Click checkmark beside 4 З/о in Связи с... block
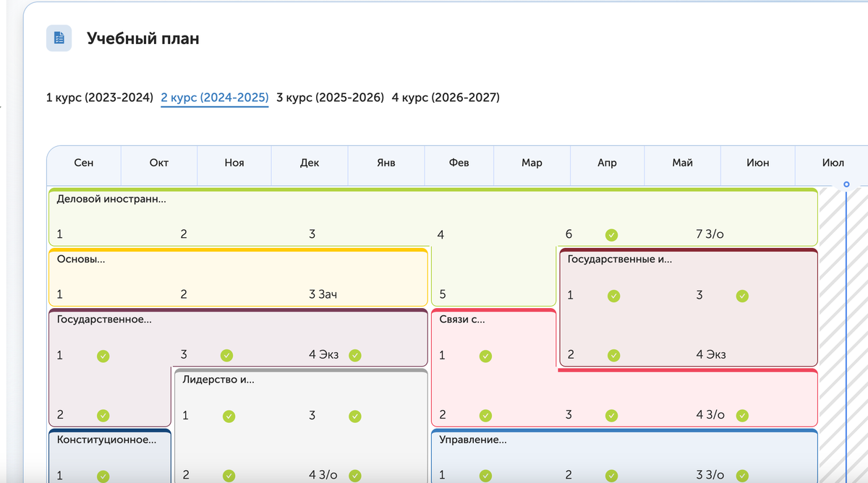 742,415
